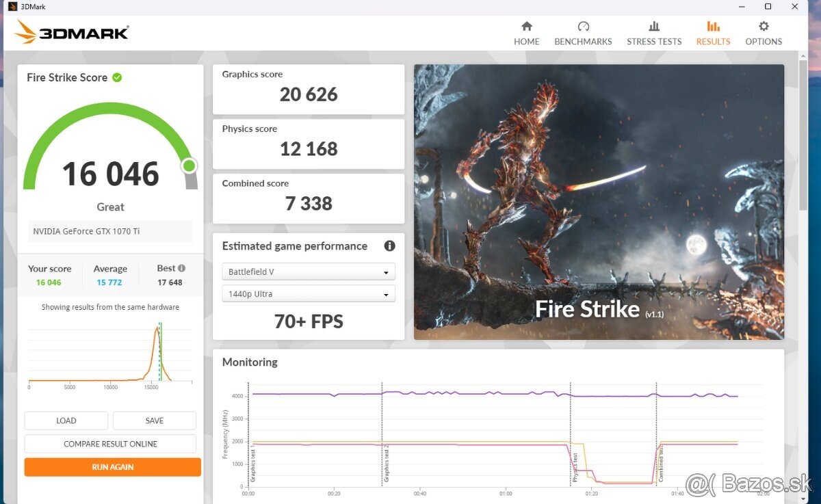This screenshot has height=504, width=821.
Task: Start the benchmark with RUN AGAIN
Action: tap(113, 467)
